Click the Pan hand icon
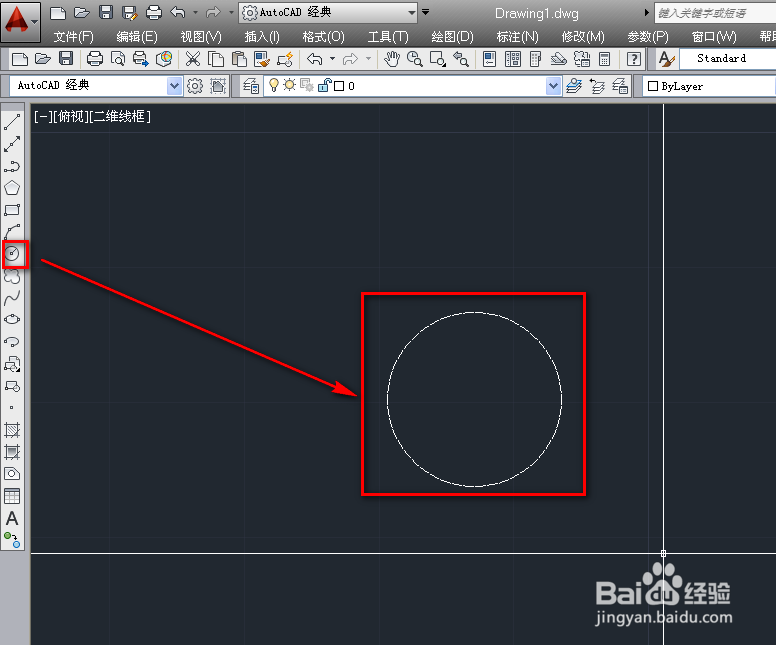This screenshot has height=645, width=776. tap(392, 59)
